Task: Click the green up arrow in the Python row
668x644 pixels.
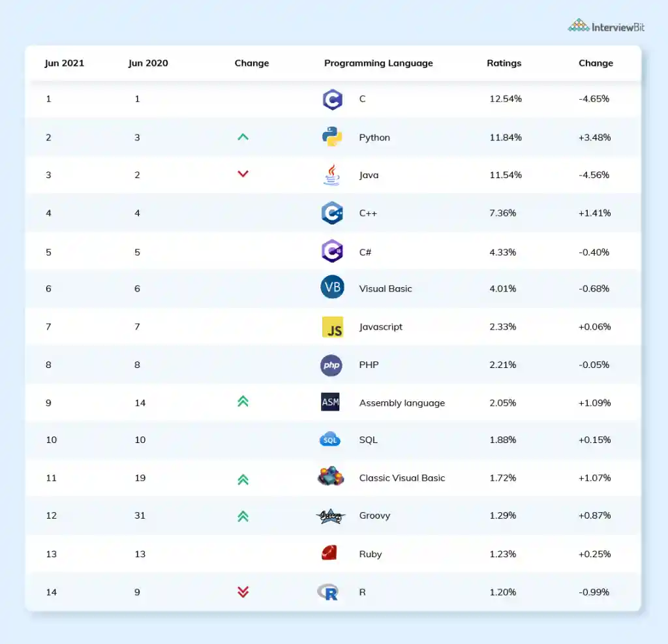Action: click(243, 137)
